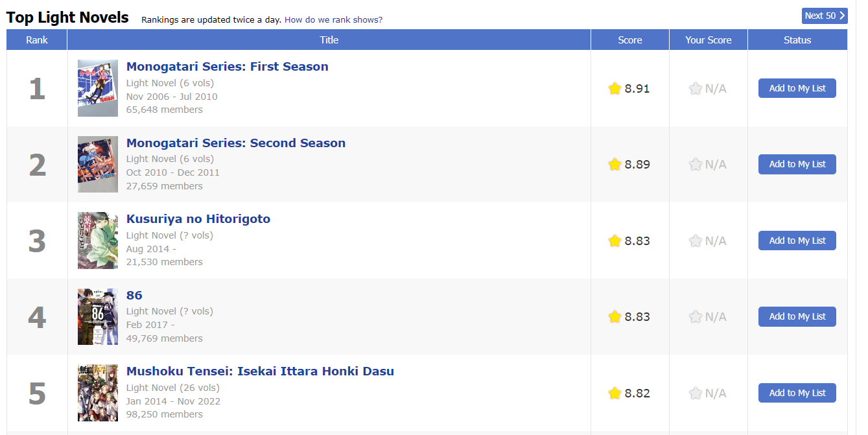Click the yellow score star for Monogatari First Season
This screenshot has height=435, width=868.
pos(615,88)
